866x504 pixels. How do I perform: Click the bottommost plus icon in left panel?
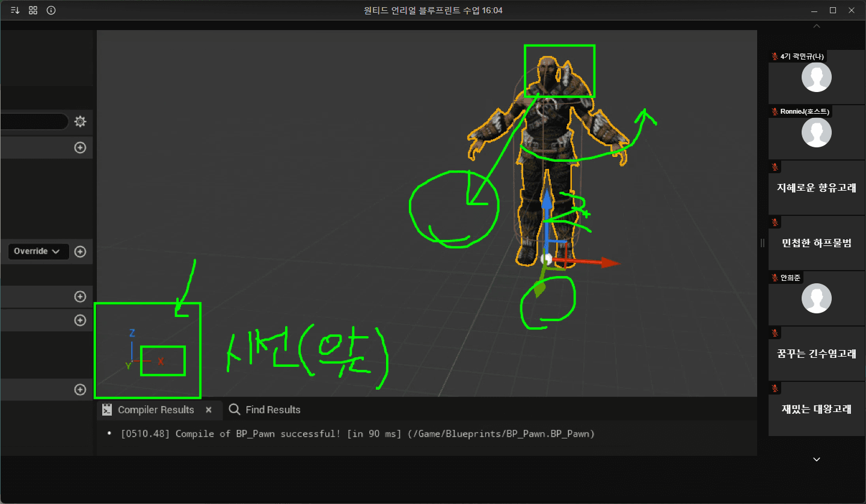click(x=80, y=390)
